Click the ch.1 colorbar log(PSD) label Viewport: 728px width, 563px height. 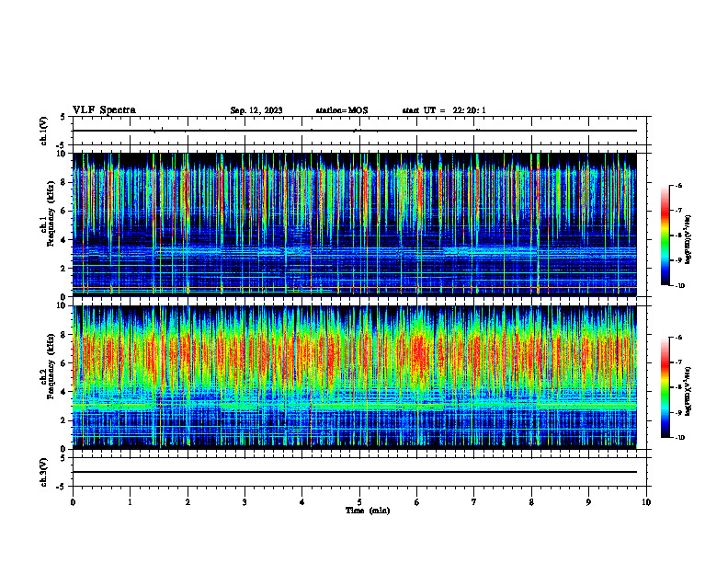[x=688, y=240]
